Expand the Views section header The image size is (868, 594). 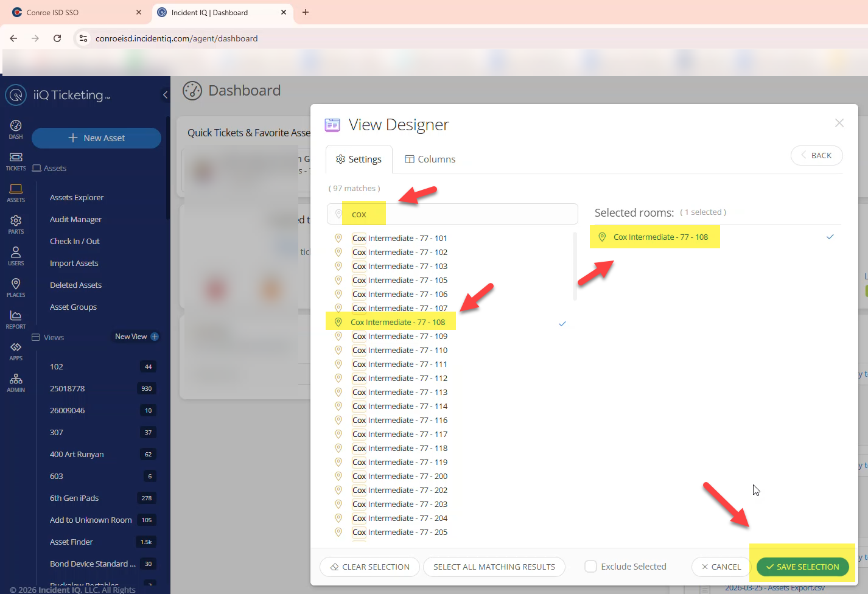pyautogui.click(x=53, y=337)
